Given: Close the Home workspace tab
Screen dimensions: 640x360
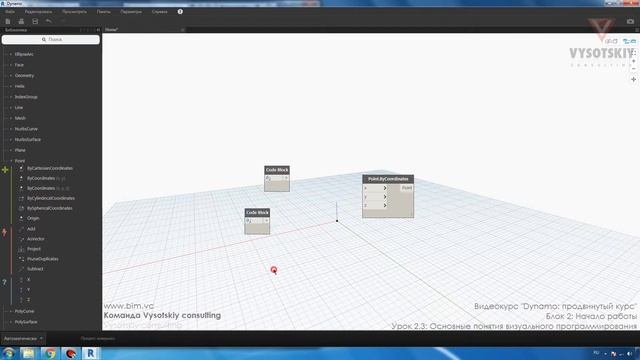Looking at the screenshot, I should click(x=182, y=29).
